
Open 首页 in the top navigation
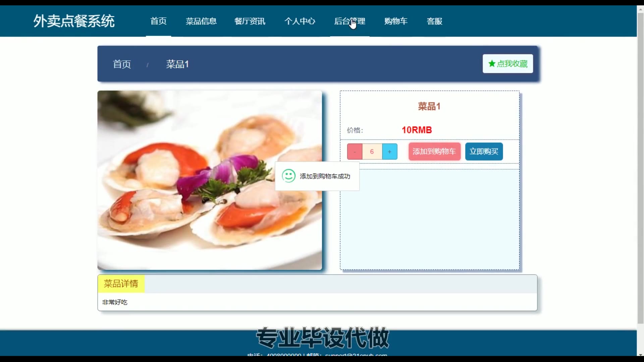(158, 21)
